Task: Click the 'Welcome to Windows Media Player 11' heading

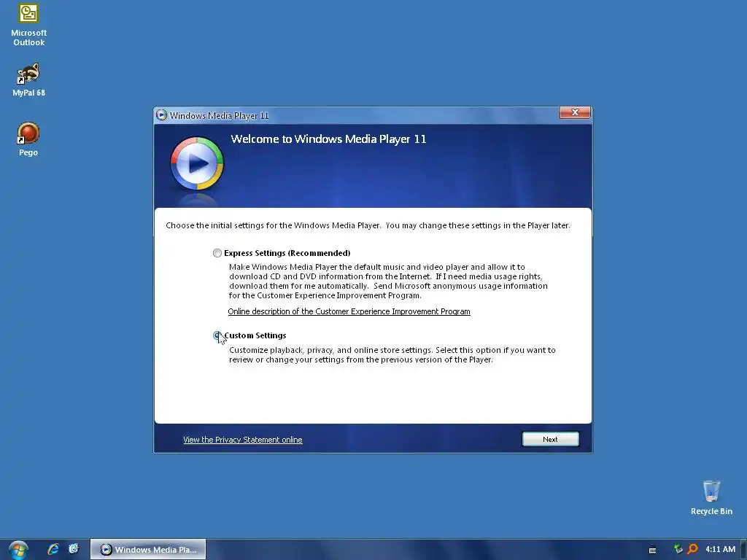Action: click(328, 139)
